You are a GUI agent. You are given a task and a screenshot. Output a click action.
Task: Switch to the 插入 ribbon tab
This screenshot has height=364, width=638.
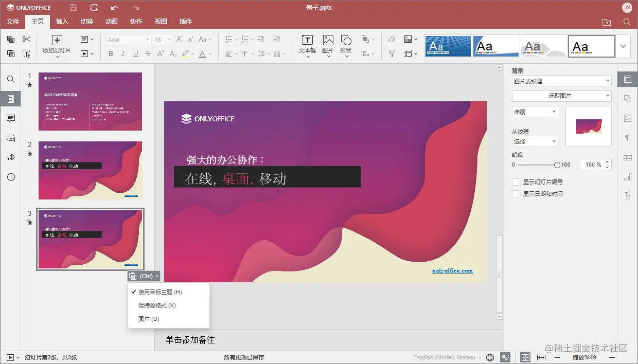point(62,22)
